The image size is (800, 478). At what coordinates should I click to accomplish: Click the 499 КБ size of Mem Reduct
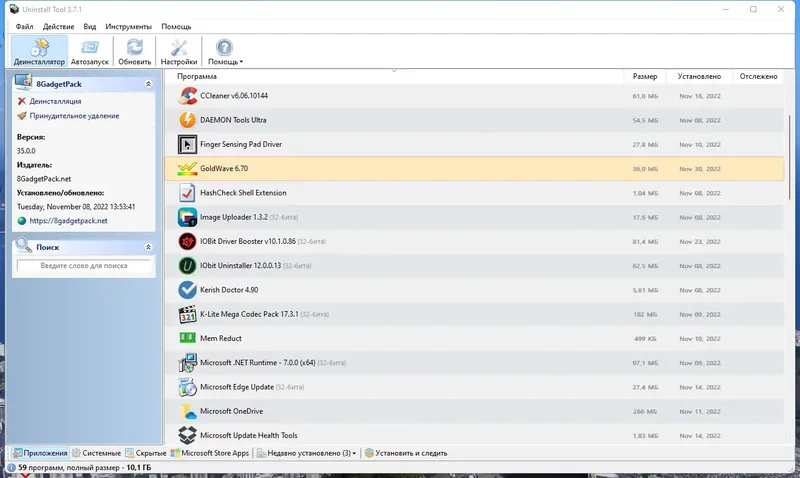(645, 339)
